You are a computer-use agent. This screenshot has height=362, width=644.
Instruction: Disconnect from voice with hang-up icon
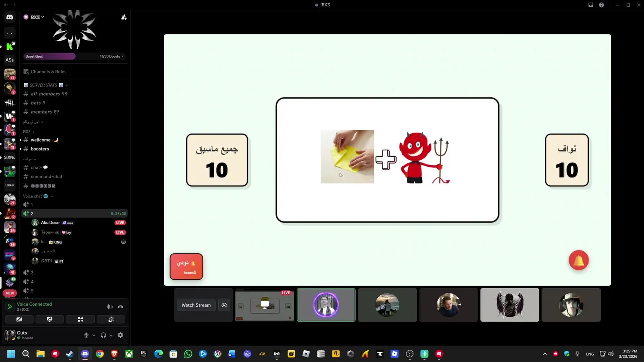[120, 307]
